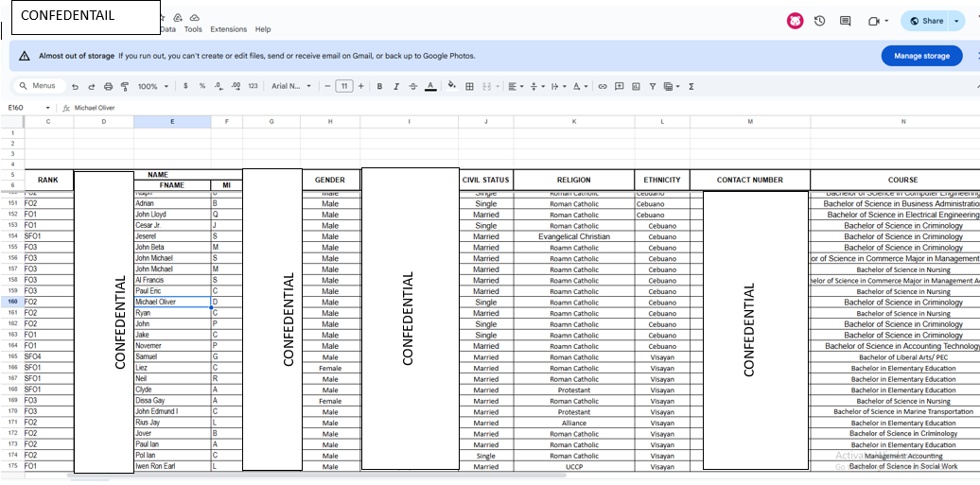Click the move to folder icon
The width and height of the screenshot is (980, 485).
pyautogui.click(x=178, y=18)
